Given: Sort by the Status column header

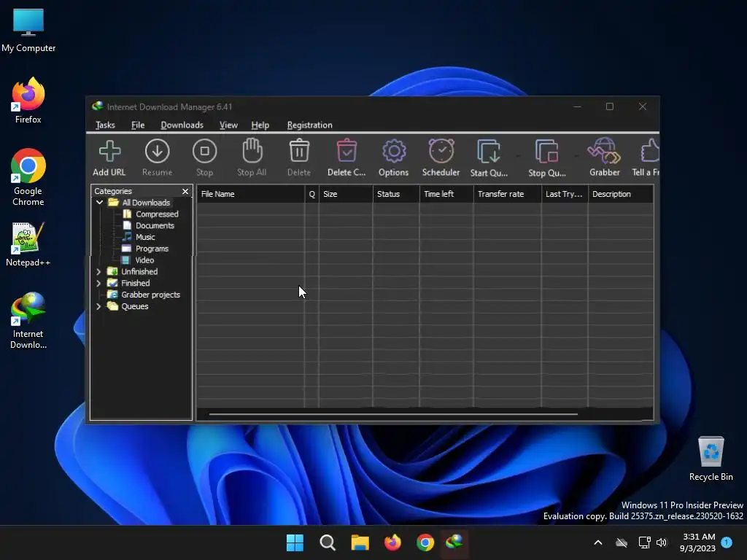Looking at the screenshot, I should pyautogui.click(x=396, y=194).
